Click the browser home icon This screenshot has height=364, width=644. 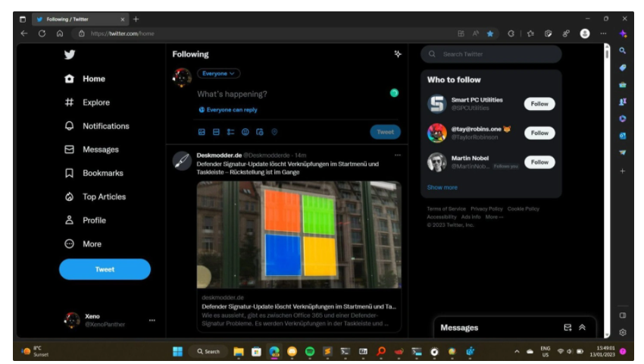[60, 33]
